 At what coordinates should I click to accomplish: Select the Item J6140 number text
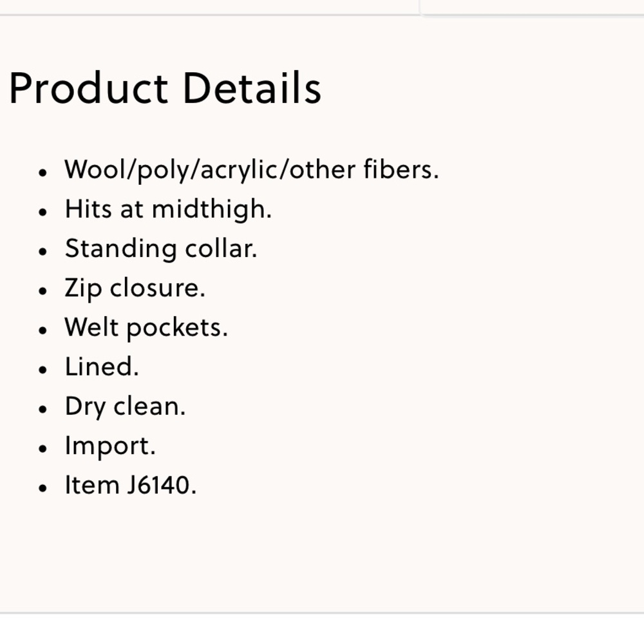131,485
